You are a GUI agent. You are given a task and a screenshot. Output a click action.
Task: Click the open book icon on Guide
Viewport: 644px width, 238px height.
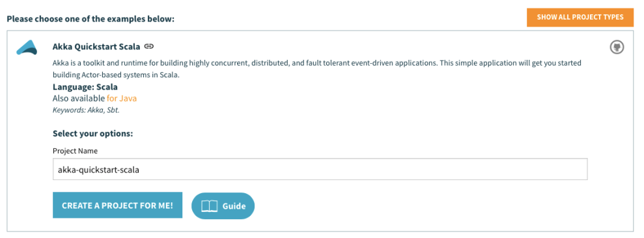[x=210, y=205]
